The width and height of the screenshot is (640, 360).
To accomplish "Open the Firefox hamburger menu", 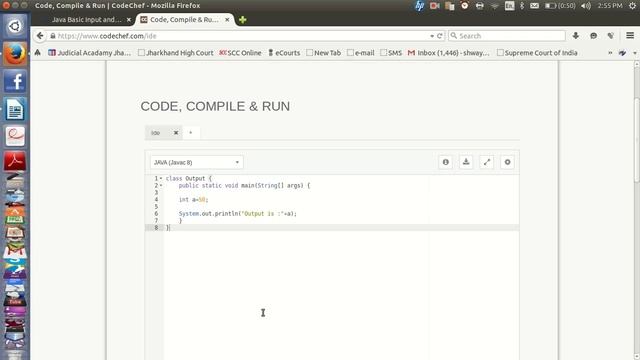I will [630, 36].
